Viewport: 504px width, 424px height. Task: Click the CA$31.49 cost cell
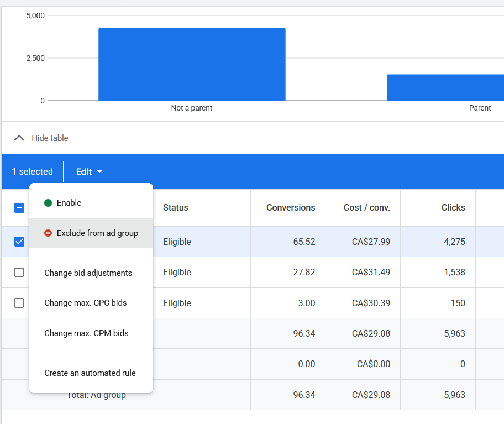pyautogui.click(x=371, y=273)
